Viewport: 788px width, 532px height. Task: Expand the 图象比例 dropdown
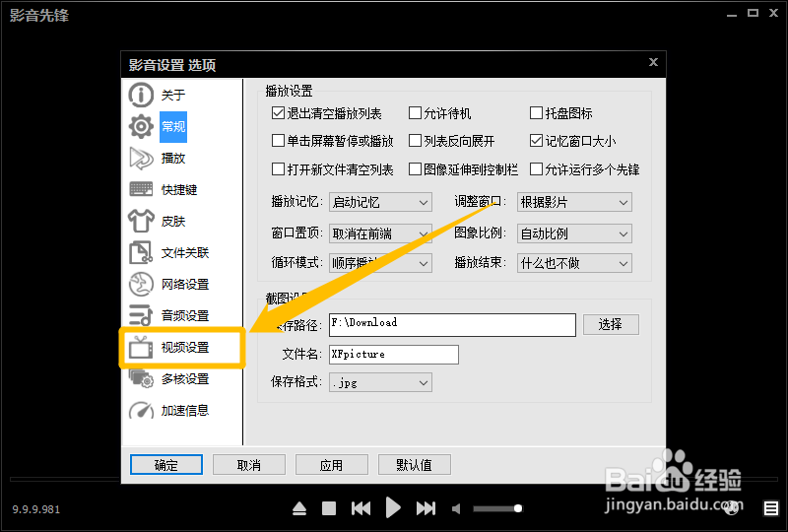tap(574, 233)
